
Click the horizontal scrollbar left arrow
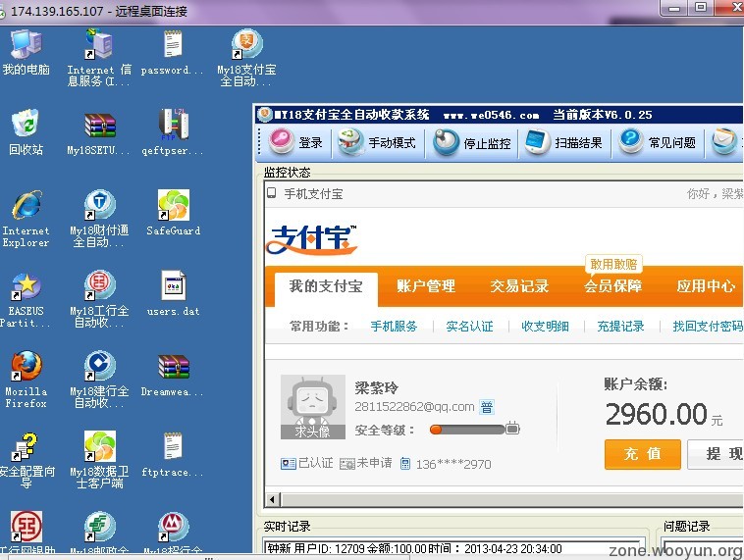tap(272, 499)
